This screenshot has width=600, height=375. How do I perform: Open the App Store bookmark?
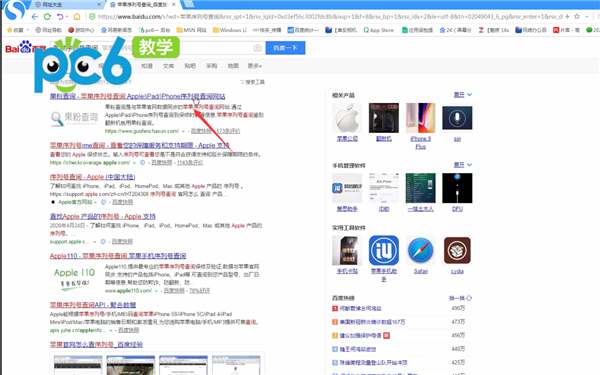[378, 30]
